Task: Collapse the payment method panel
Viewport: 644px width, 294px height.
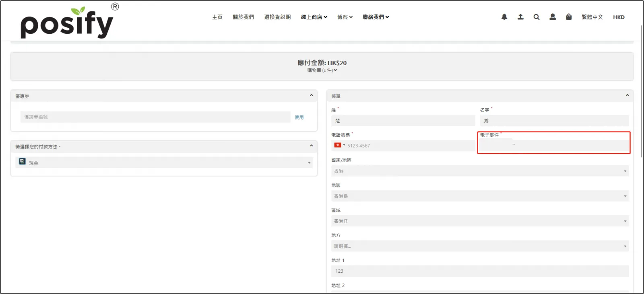Action: (311, 146)
